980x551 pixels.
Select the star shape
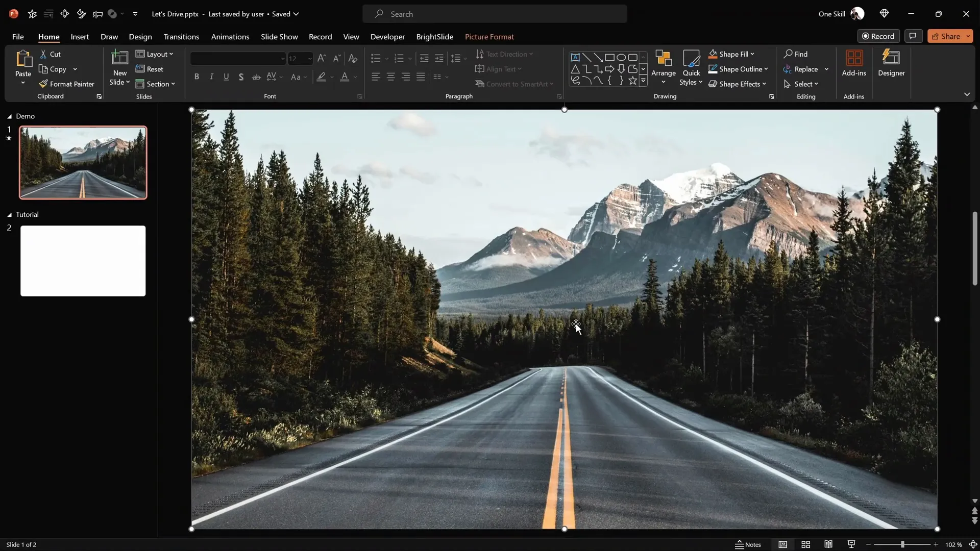[x=632, y=80]
